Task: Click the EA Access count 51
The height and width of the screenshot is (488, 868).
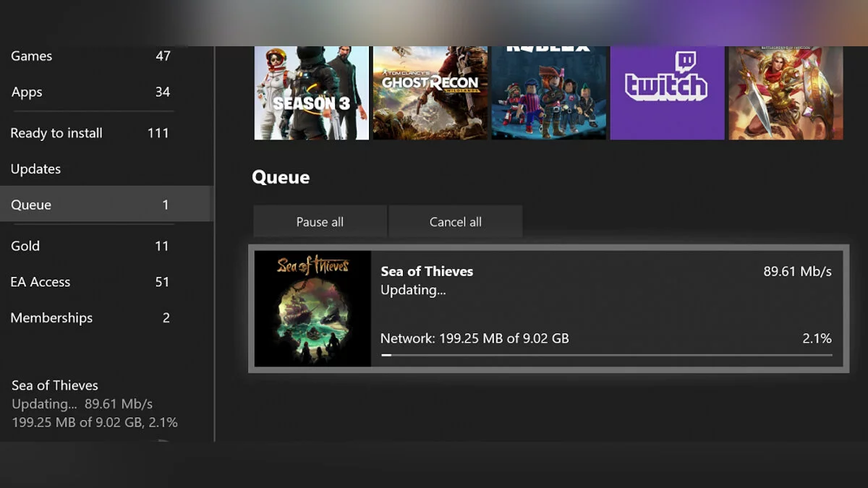Action: click(x=162, y=282)
